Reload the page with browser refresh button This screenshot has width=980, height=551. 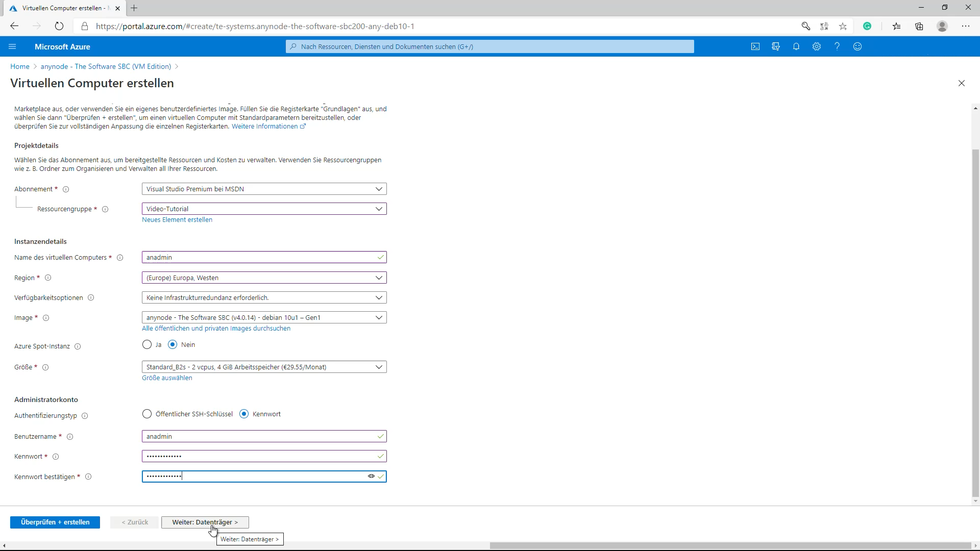(59, 26)
